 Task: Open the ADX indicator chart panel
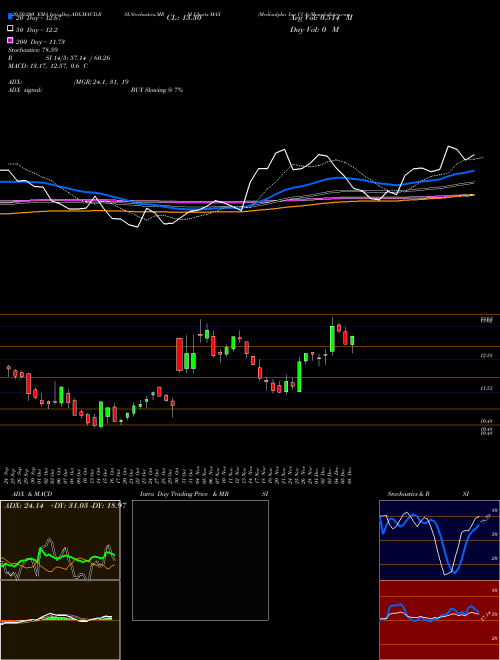click(60, 540)
